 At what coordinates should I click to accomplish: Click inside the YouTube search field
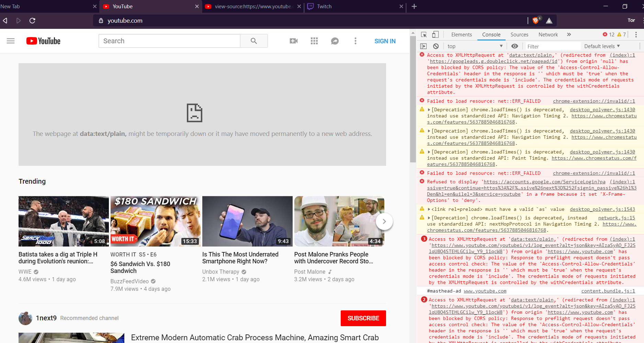(x=169, y=41)
